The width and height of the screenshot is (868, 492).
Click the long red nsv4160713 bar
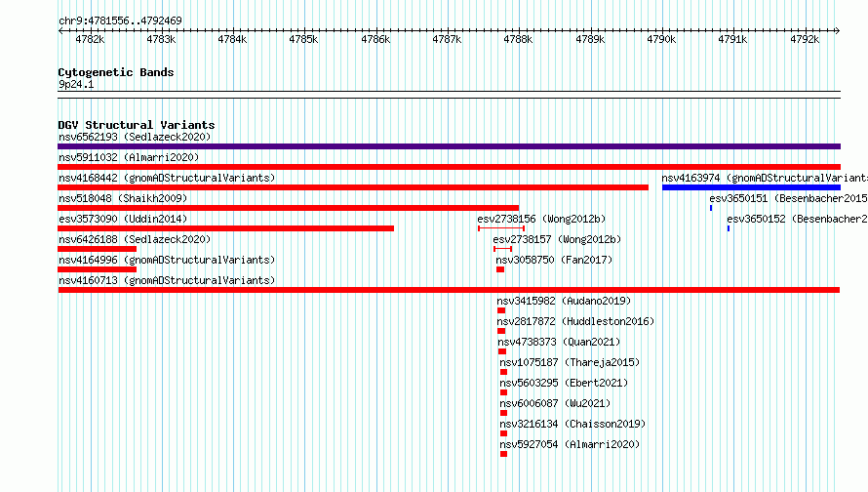point(449,290)
